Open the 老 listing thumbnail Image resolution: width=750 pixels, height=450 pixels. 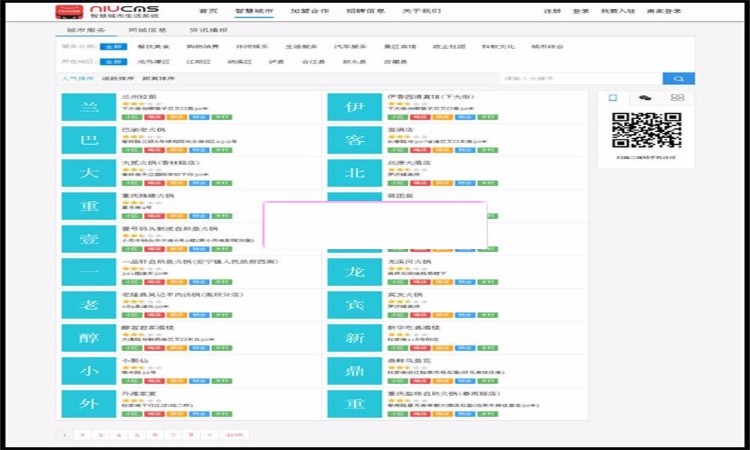click(88, 305)
